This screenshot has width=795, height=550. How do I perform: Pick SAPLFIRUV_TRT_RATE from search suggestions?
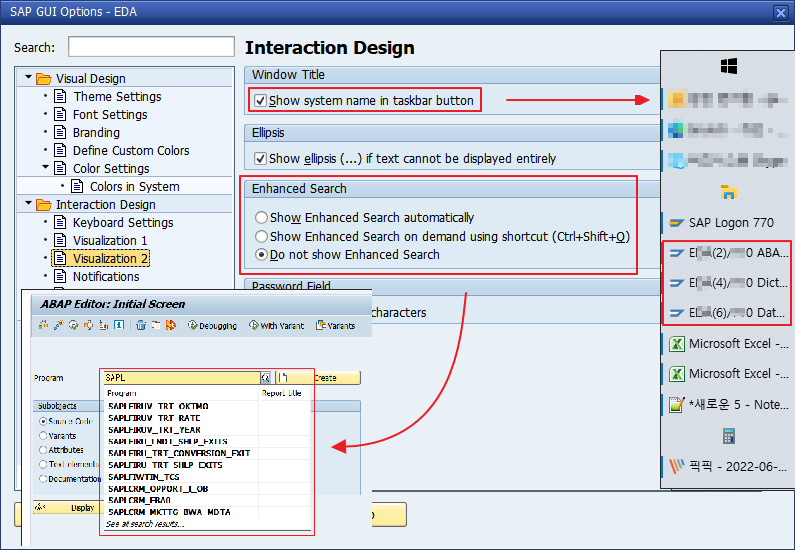[207, 418]
